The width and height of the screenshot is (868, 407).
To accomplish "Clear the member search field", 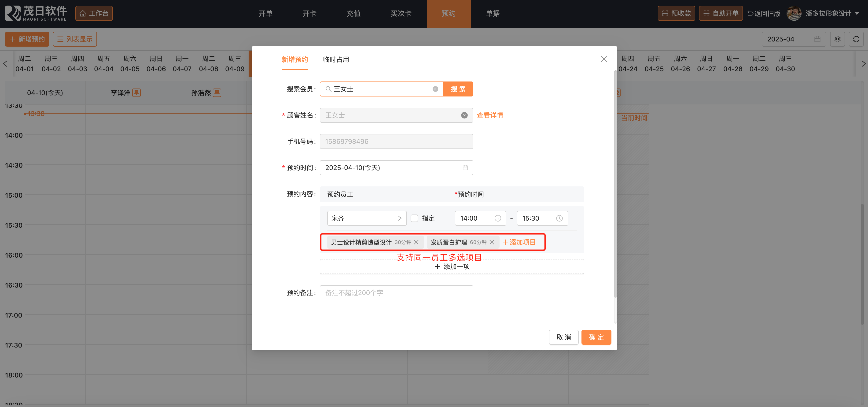I will [435, 89].
